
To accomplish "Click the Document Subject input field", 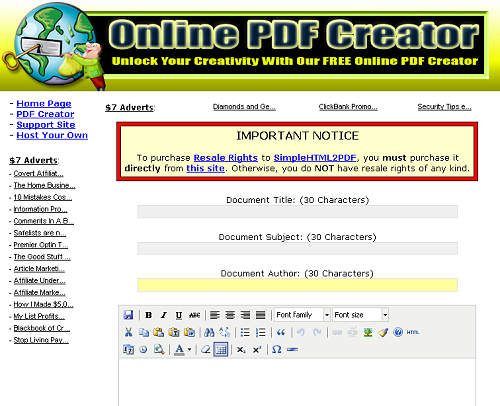I will pos(297,248).
